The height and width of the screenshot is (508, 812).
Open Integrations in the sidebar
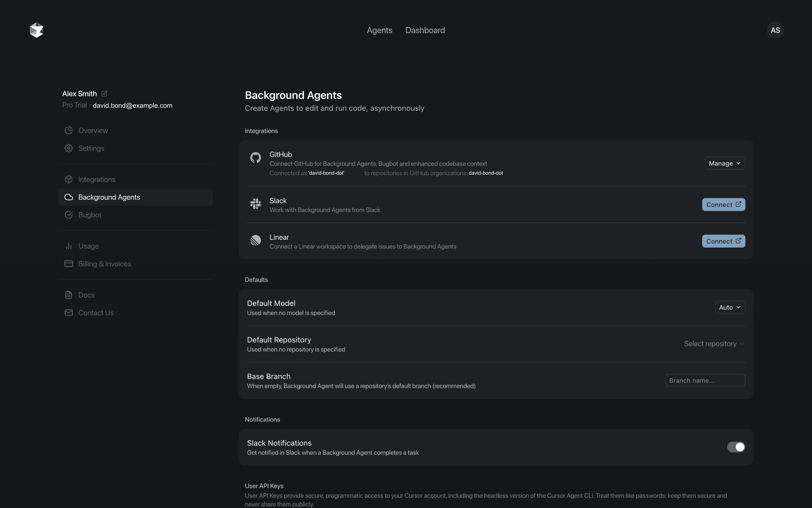[x=135, y=179]
